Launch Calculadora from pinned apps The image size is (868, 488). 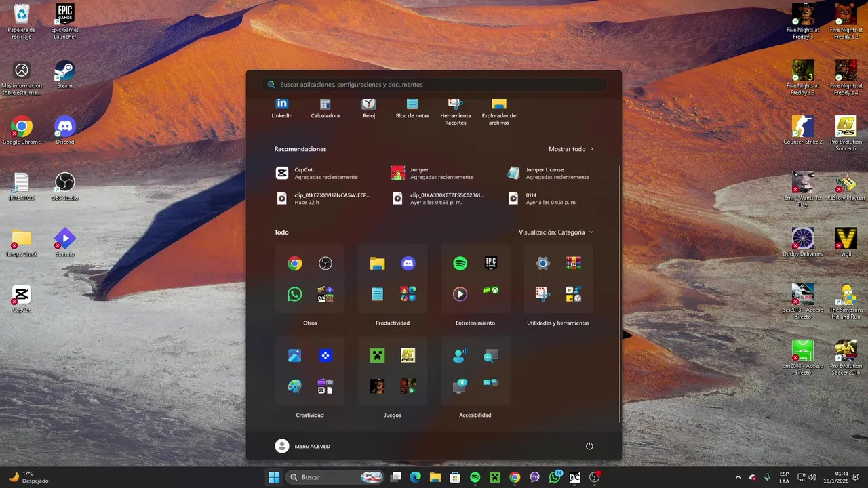325,108
